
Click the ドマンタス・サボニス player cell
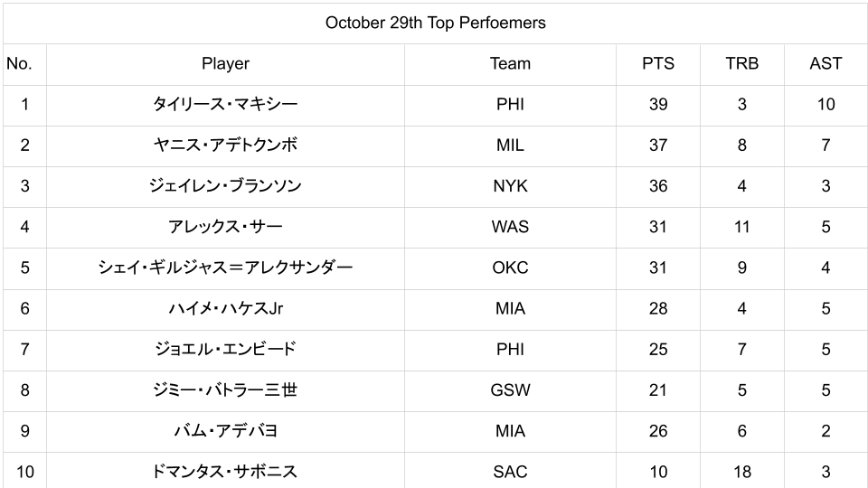tap(225, 472)
